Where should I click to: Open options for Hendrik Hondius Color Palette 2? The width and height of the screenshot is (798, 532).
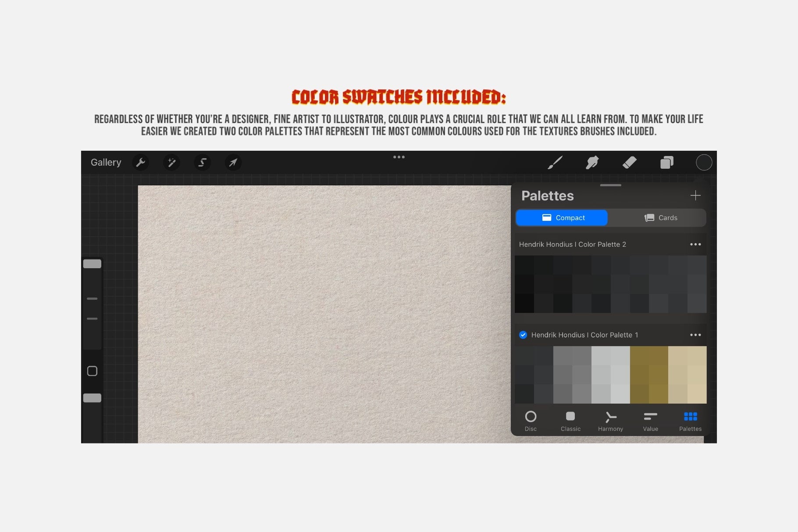pos(697,244)
